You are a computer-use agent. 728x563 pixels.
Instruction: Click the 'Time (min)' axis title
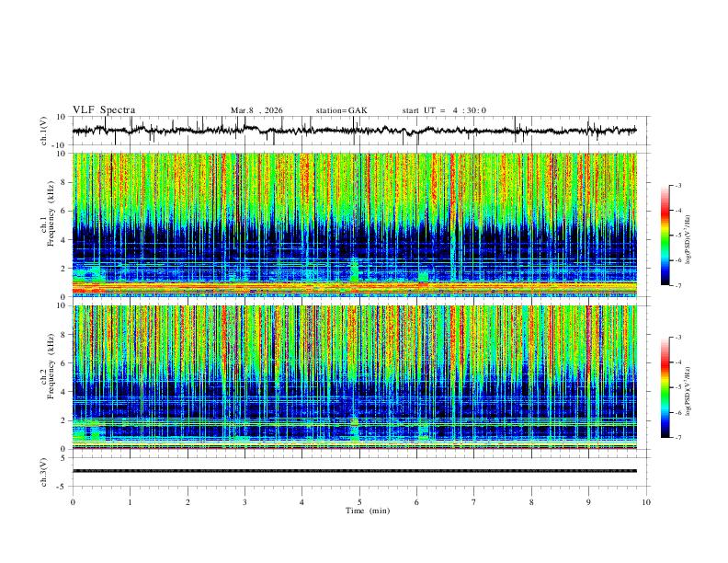tap(368, 511)
